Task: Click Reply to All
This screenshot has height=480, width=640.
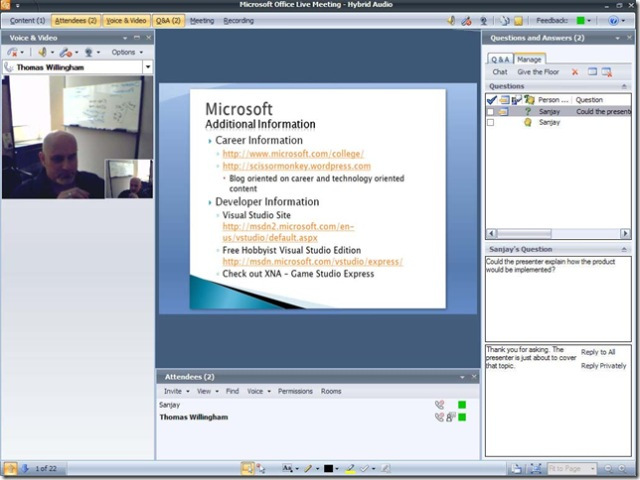Action: point(598,352)
